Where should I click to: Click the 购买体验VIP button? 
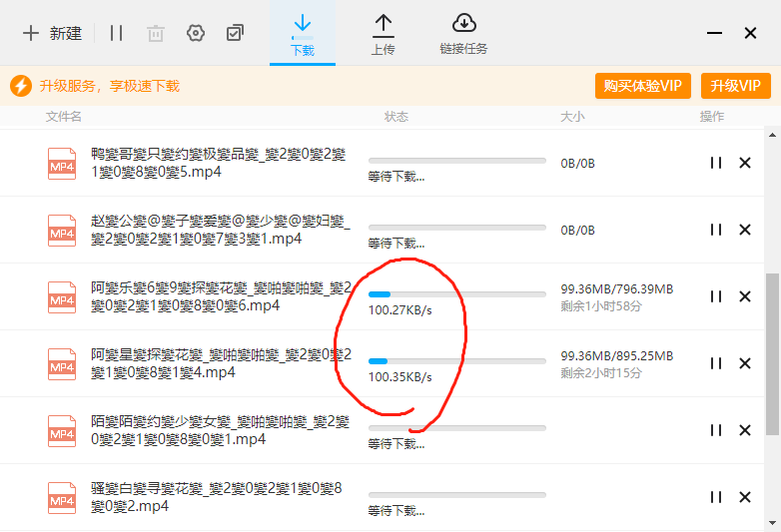pos(643,86)
